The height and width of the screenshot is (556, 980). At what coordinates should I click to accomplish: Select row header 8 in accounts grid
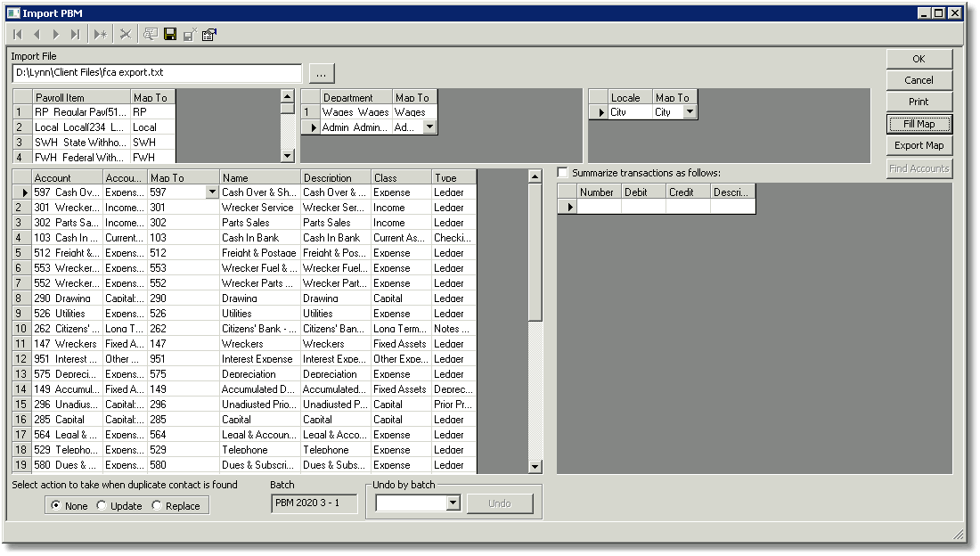(22, 298)
